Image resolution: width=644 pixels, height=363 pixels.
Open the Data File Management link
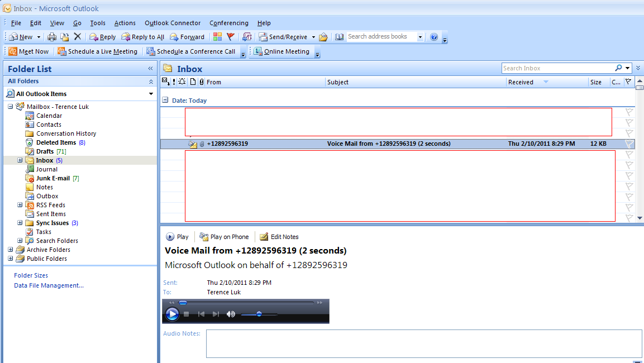(x=49, y=285)
